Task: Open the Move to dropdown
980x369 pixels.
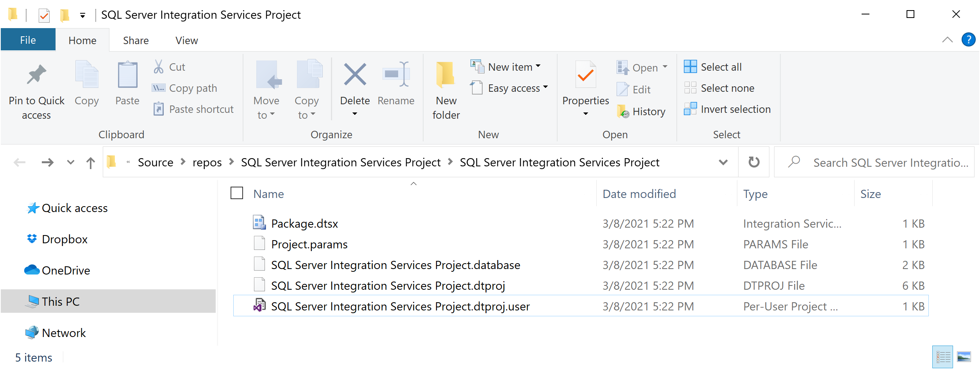Action: 266,107
